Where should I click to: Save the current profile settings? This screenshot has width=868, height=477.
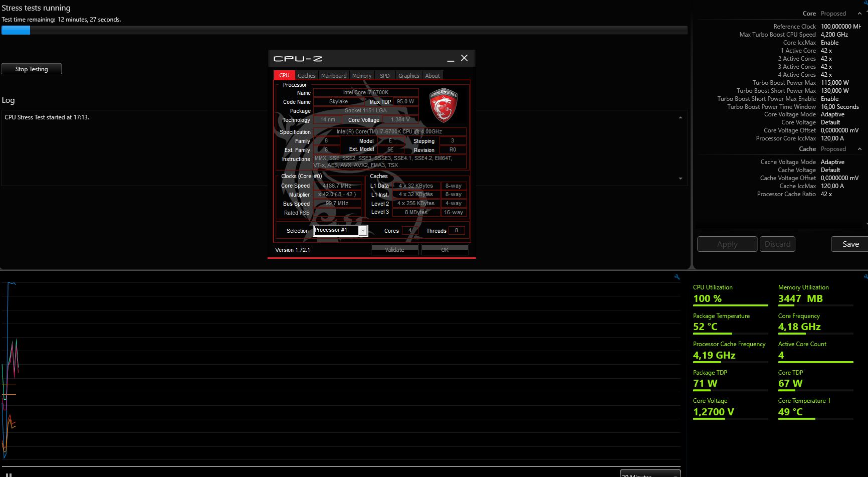click(x=850, y=244)
